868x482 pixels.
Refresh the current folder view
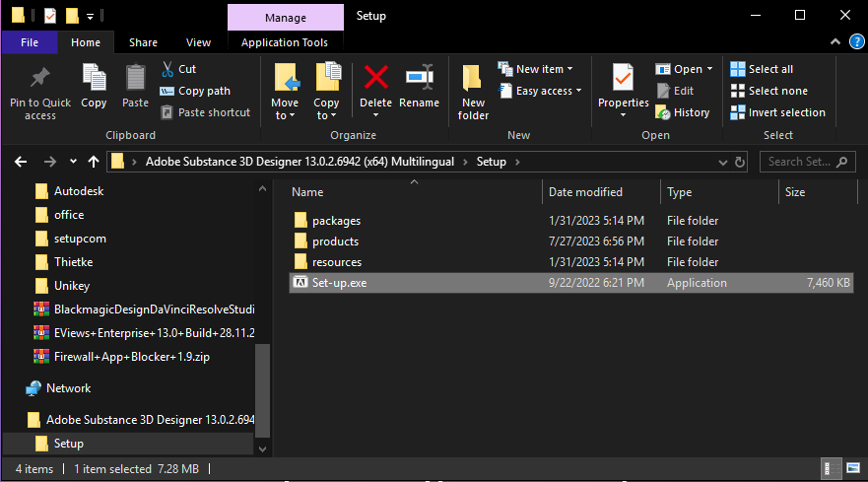click(x=739, y=162)
